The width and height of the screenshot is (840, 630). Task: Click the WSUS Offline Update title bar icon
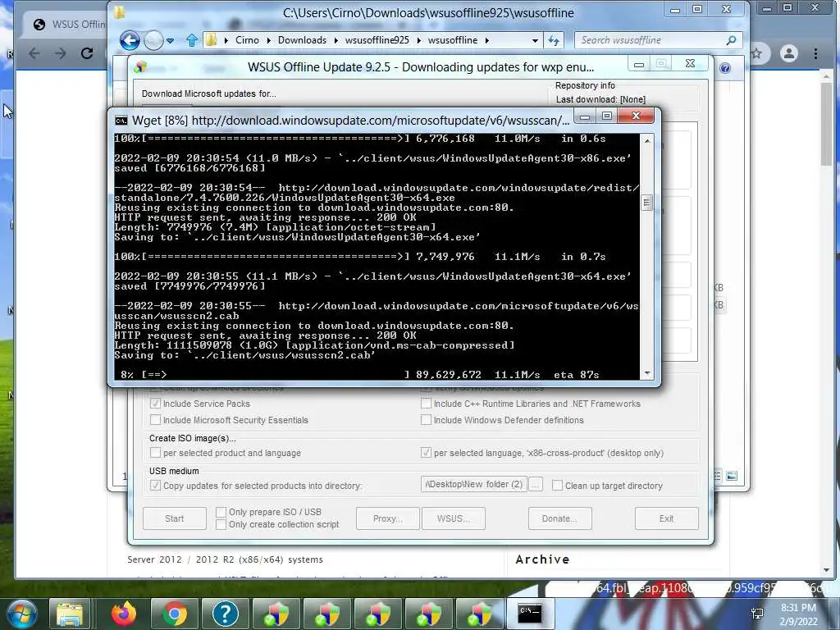[x=141, y=67]
